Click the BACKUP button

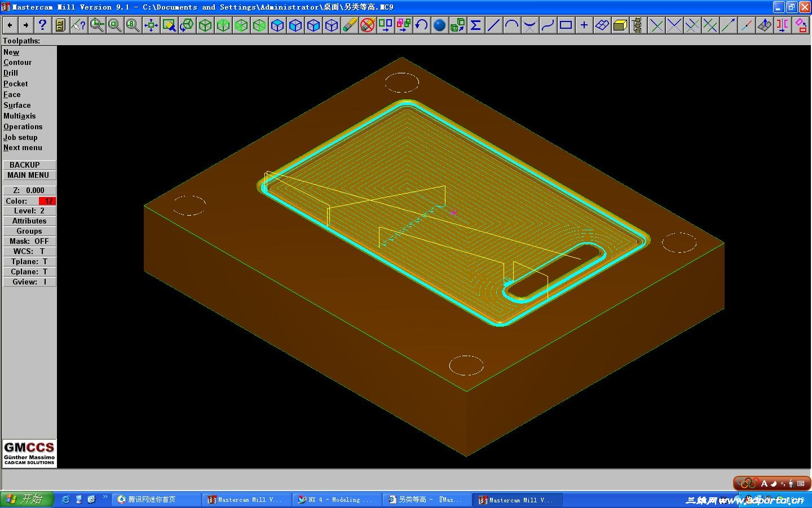point(29,165)
